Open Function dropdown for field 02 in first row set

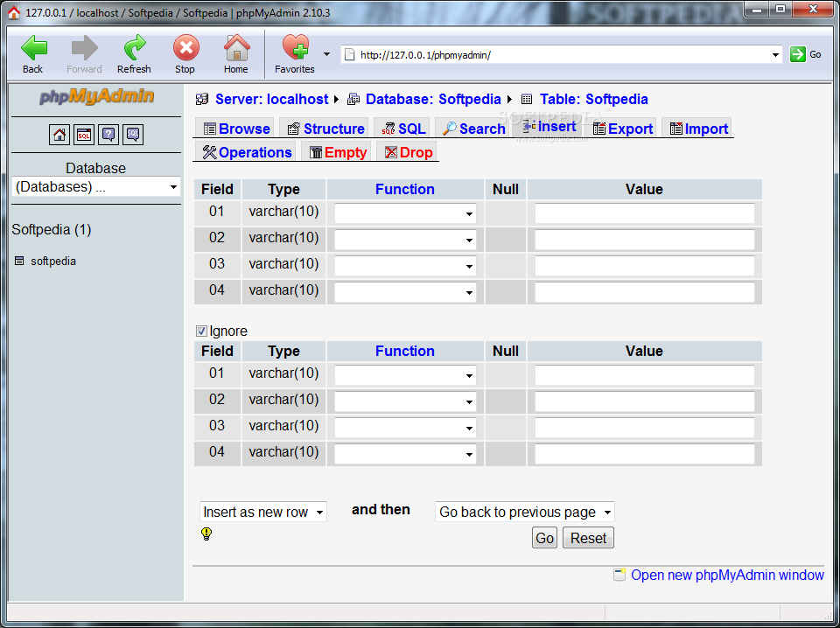coord(405,240)
